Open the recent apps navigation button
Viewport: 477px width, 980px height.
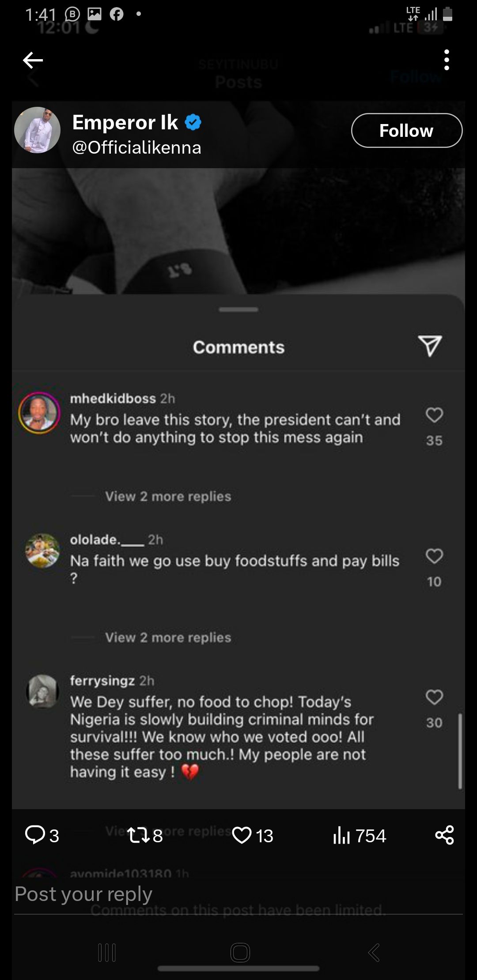coord(107,953)
